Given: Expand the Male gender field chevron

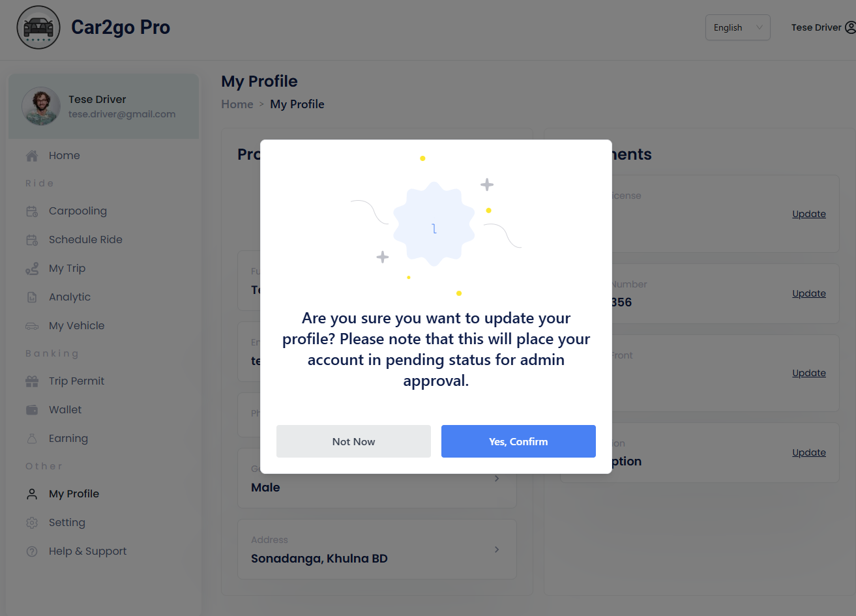Looking at the screenshot, I should coord(497,478).
